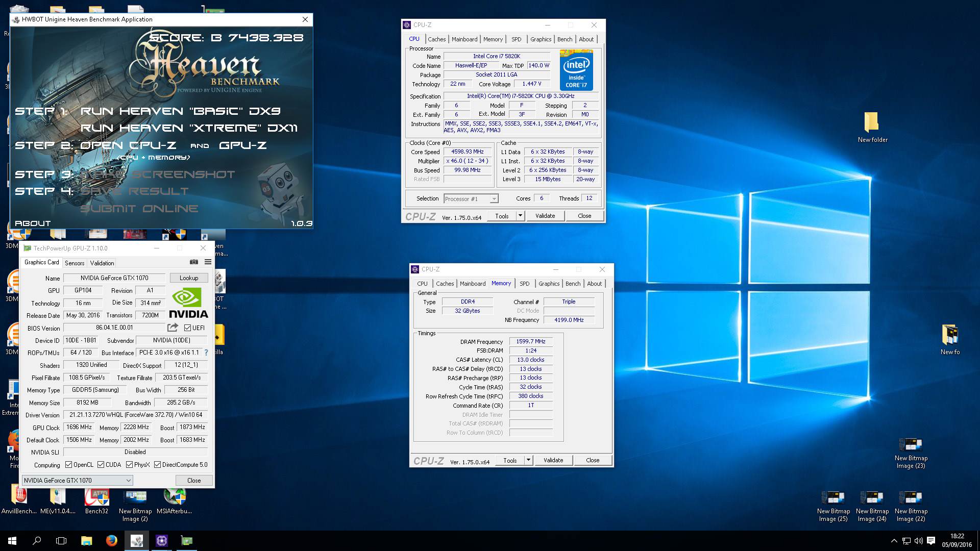Toggle the OpenCL checkbox
The width and height of the screenshot is (980, 551).
coord(69,465)
